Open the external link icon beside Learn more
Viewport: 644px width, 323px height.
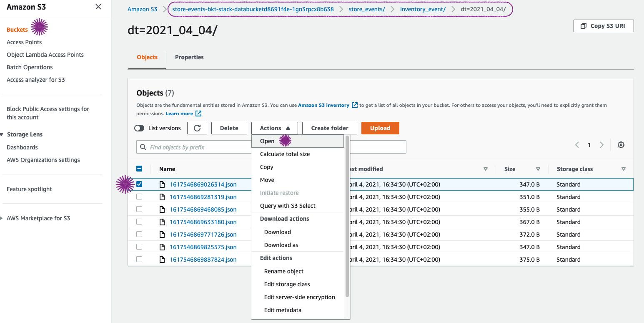198,114
